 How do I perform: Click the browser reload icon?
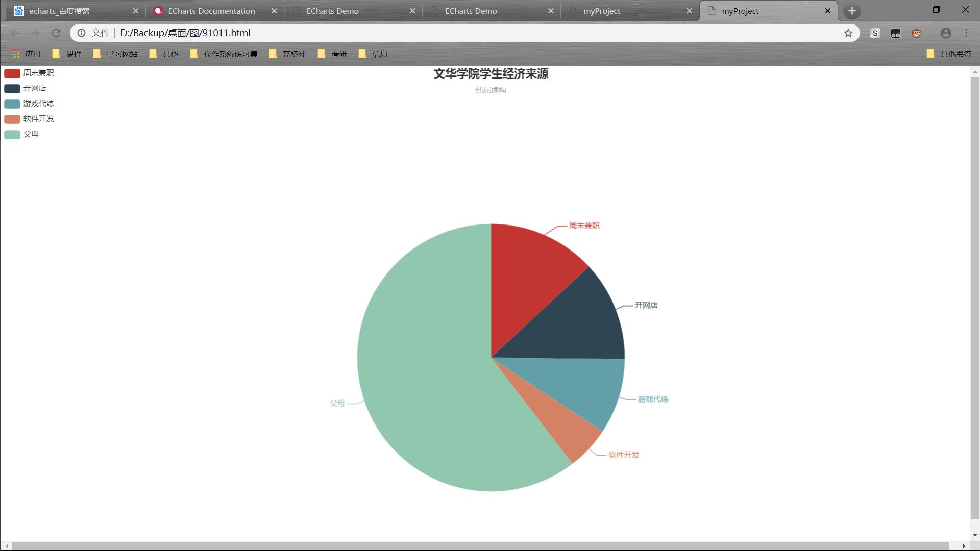(x=56, y=33)
